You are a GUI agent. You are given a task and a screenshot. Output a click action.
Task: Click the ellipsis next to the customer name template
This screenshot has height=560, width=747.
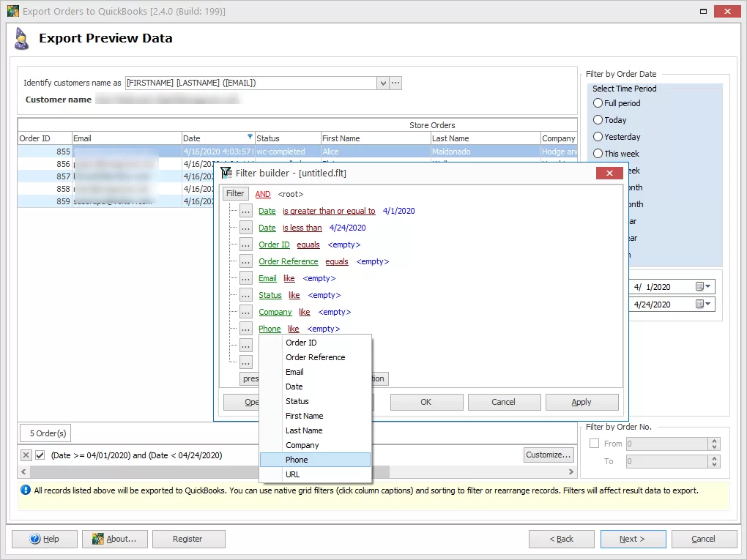pyautogui.click(x=395, y=83)
